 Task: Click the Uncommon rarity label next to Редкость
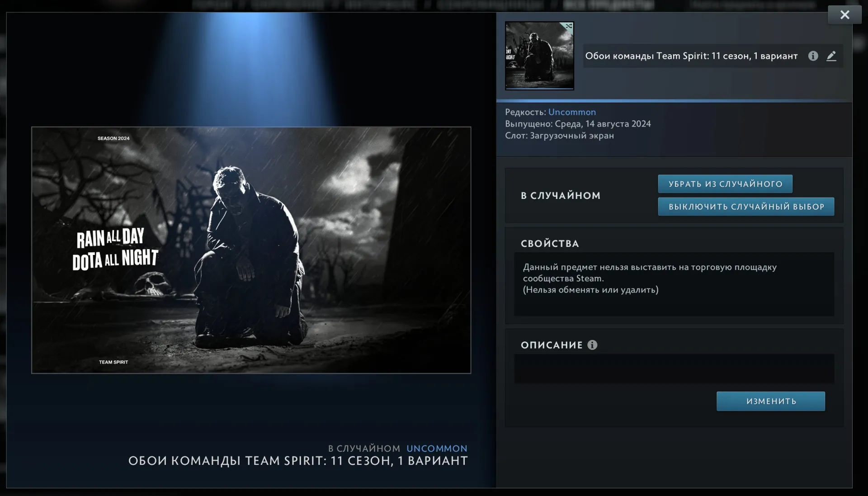[x=572, y=112]
